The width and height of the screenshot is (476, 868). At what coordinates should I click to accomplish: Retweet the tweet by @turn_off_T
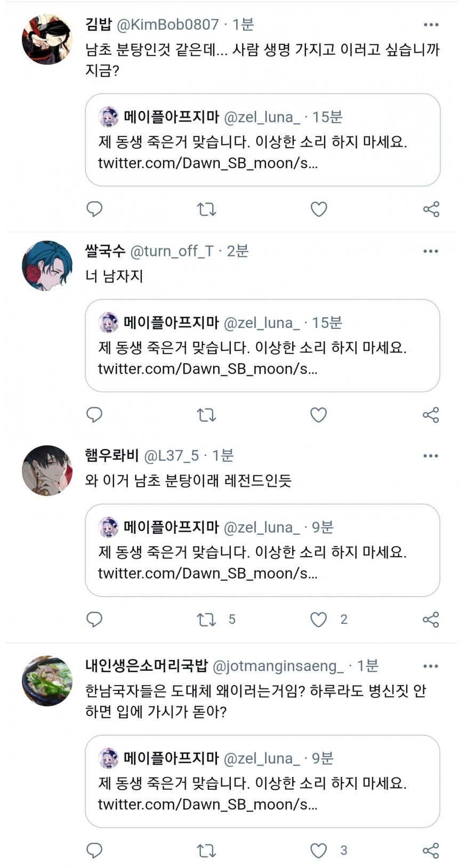click(207, 414)
